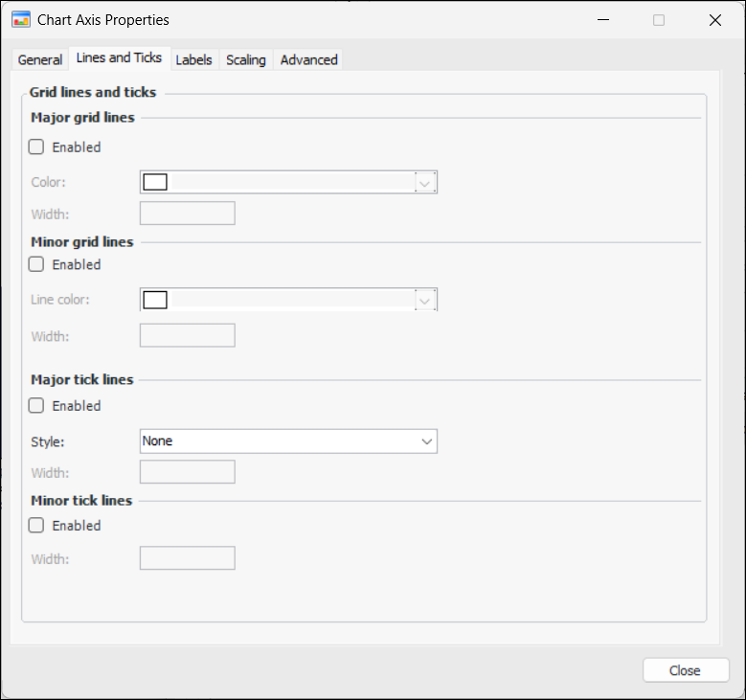Click the major grid lines color swatch
Viewport: 746px width, 700px height.
click(x=155, y=182)
